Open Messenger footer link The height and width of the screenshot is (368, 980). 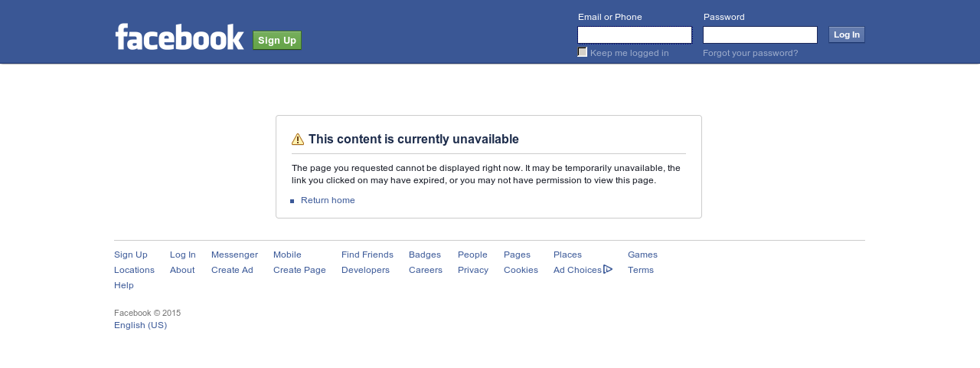(x=234, y=255)
